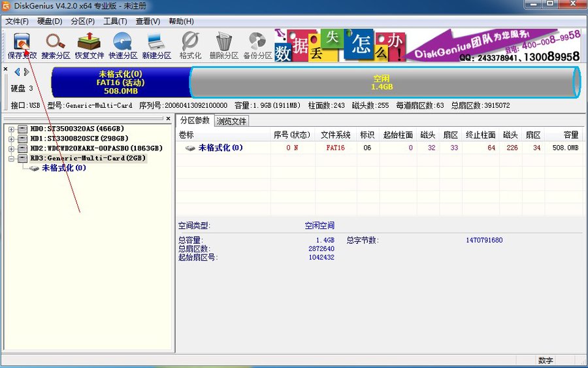
Task: Switch to the 浏览文件 tab
Action: [x=232, y=121]
